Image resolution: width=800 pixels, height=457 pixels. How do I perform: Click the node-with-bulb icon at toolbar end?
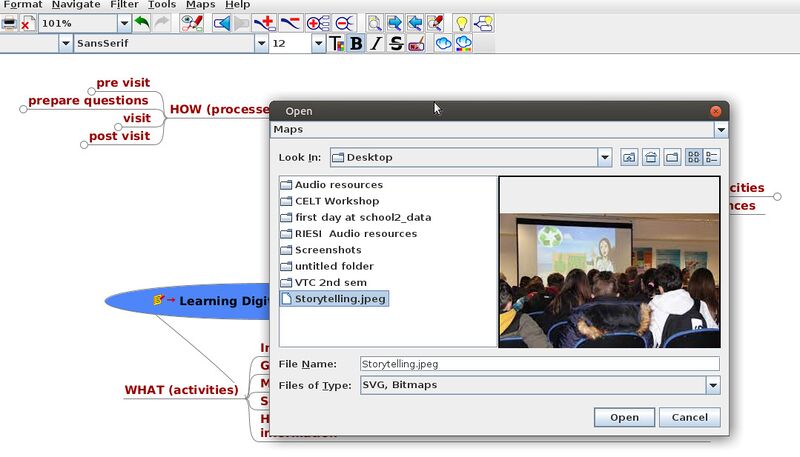click(x=483, y=23)
